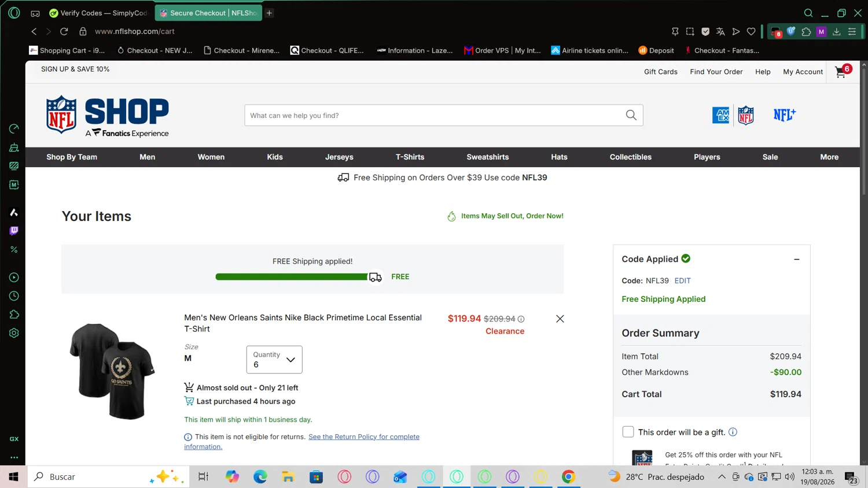Click the percent deals icon in sidebar
The image size is (868, 488).
pyautogui.click(x=14, y=250)
